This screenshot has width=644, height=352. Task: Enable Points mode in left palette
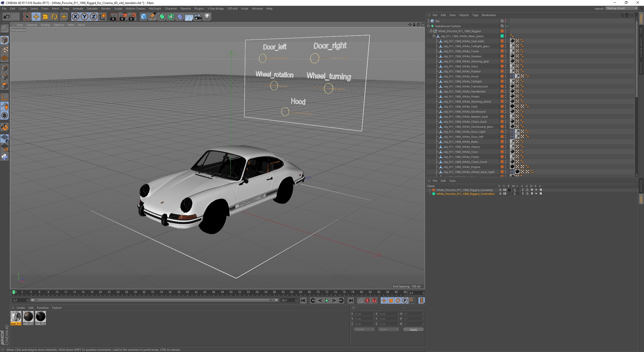5,67
